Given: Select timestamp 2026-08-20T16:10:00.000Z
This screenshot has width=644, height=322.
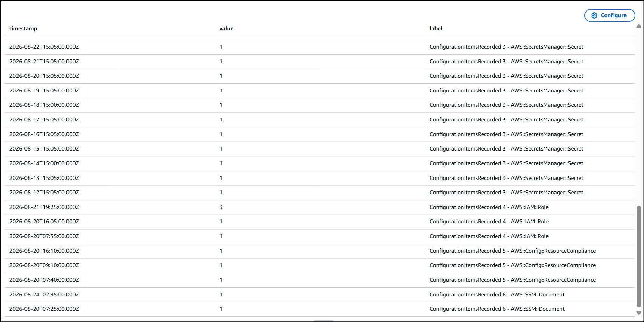Looking at the screenshot, I should [x=44, y=251].
